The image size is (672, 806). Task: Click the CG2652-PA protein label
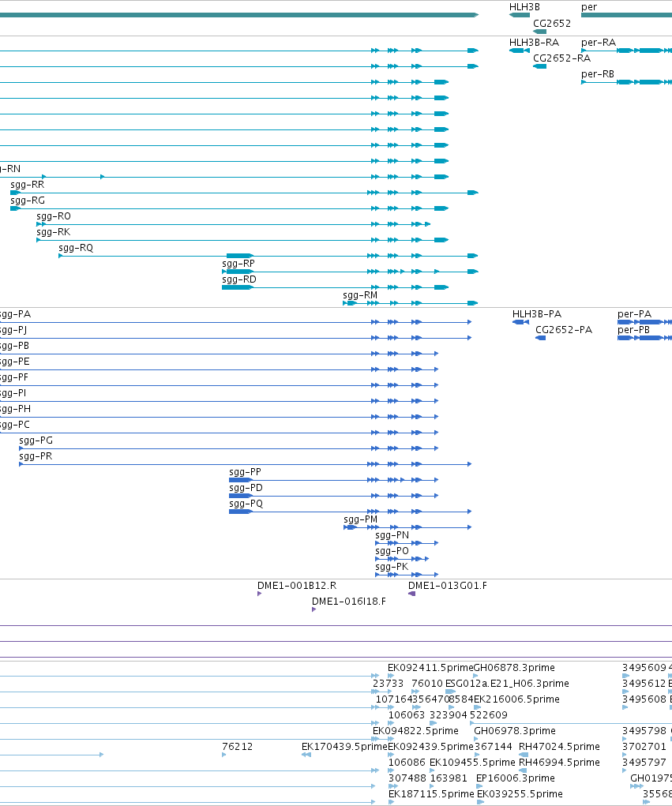tap(564, 330)
